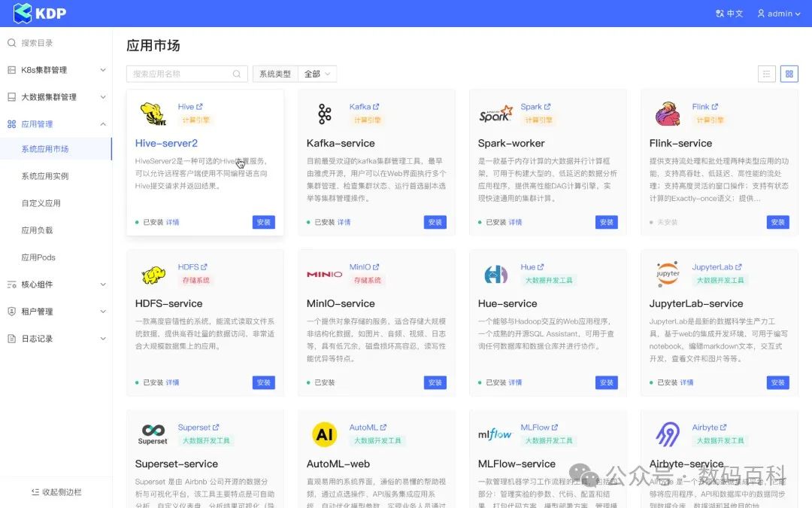The width and height of the screenshot is (812, 508).
Task: Click the Spark logo icon
Action: (x=496, y=114)
